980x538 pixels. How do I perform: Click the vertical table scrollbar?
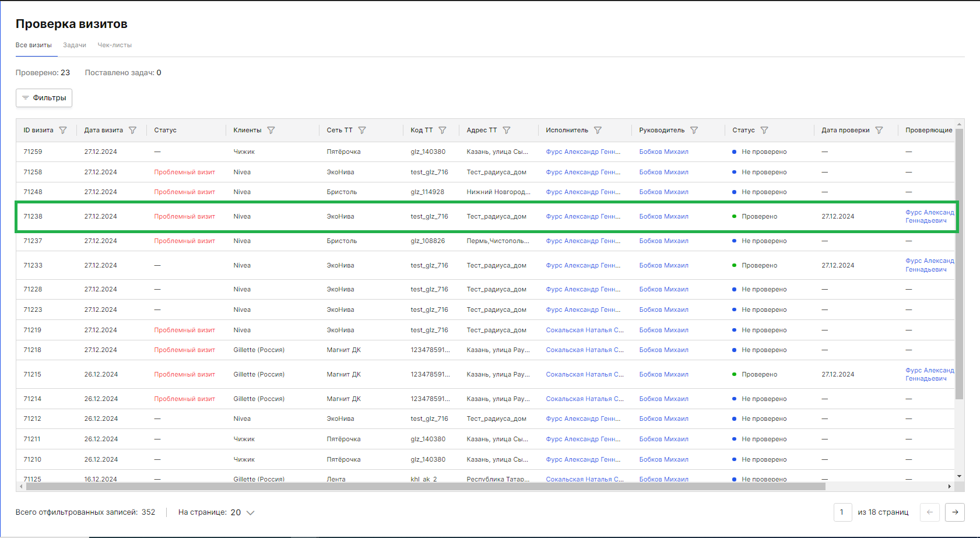pos(960,263)
